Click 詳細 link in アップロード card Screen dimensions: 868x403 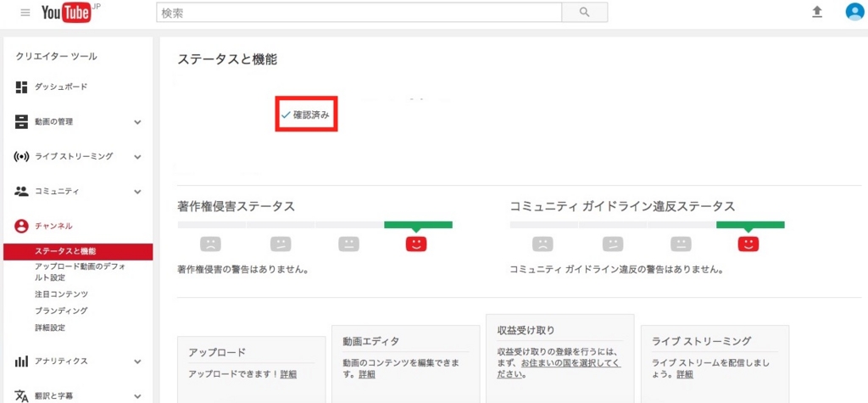(288, 374)
